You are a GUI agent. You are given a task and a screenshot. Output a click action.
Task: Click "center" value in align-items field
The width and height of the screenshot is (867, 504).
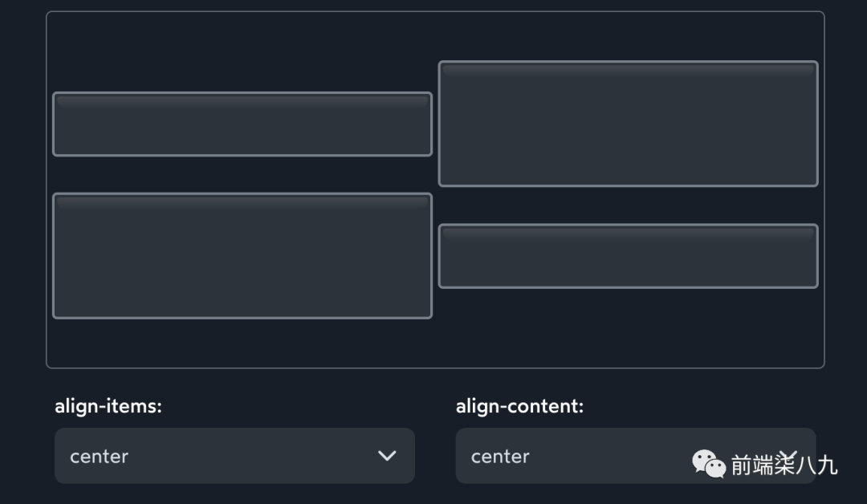click(100, 456)
